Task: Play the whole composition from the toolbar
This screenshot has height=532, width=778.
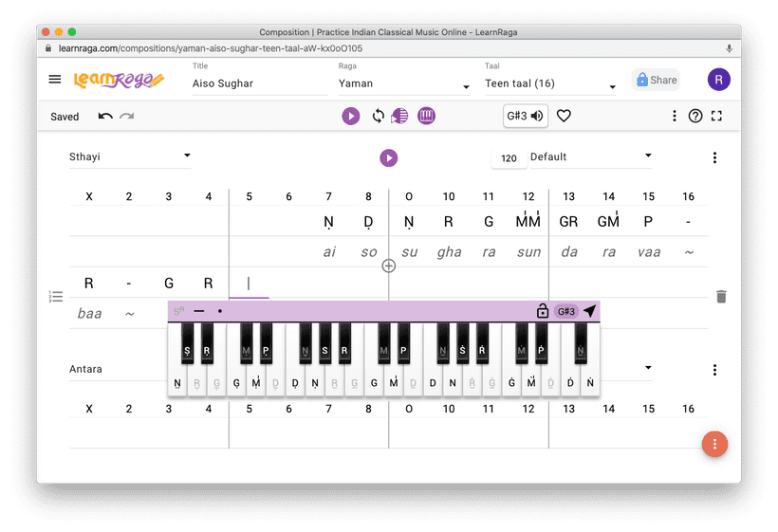Action: (x=351, y=116)
